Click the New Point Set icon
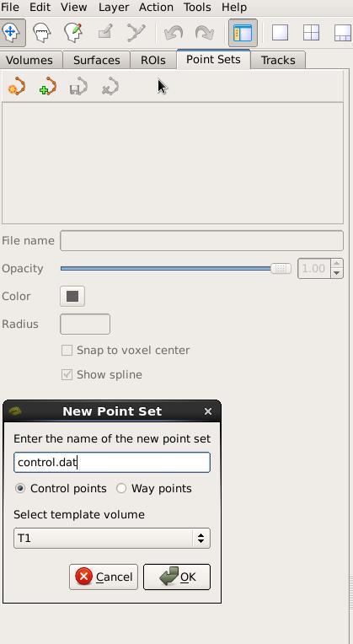Viewport: 353px width, 644px height. tap(48, 87)
